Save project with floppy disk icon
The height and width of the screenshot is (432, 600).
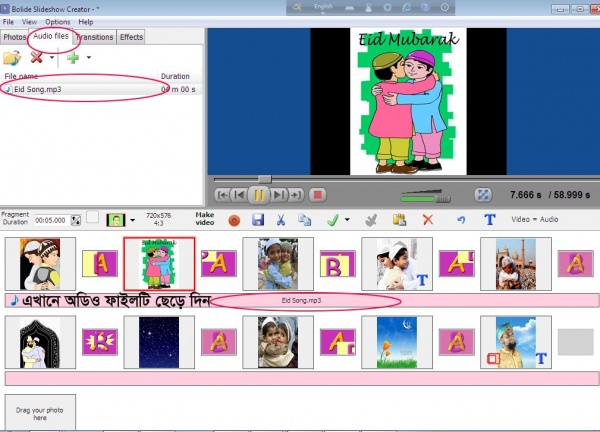[x=258, y=220]
